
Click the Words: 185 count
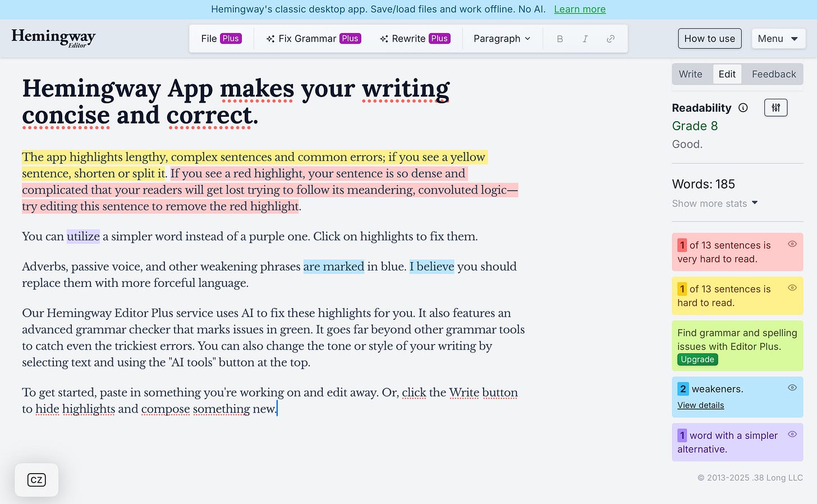[x=704, y=184]
